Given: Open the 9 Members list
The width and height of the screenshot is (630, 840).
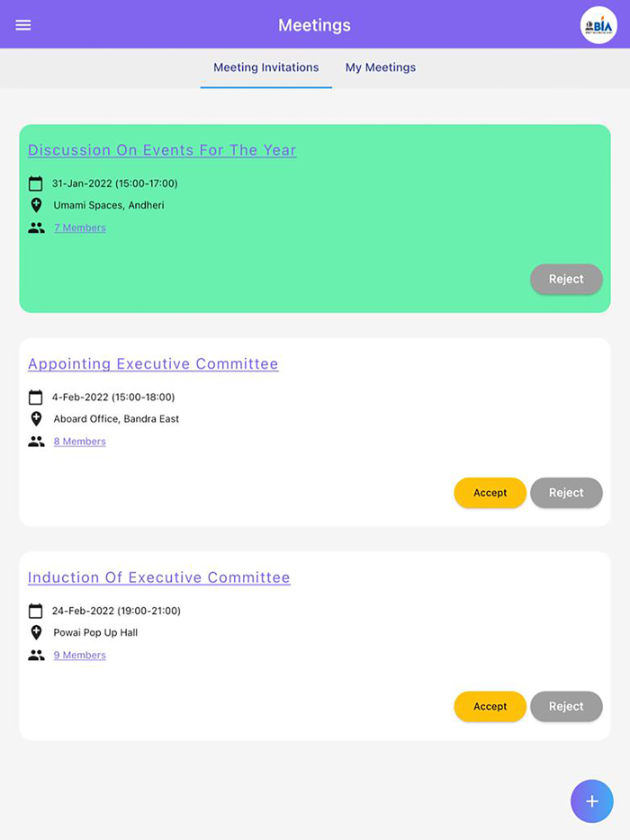Looking at the screenshot, I should [79, 655].
